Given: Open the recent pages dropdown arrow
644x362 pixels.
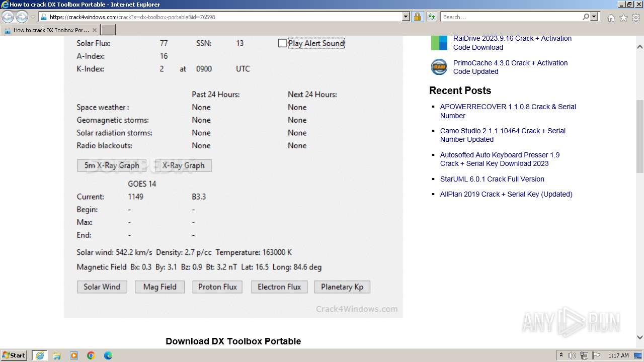Looking at the screenshot, I should point(33,17).
